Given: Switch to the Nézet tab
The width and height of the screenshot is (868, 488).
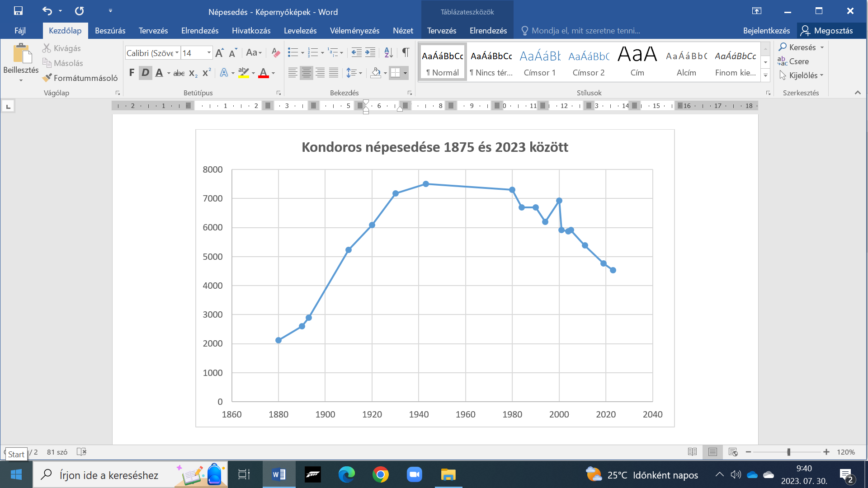Looking at the screenshot, I should point(403,31).
